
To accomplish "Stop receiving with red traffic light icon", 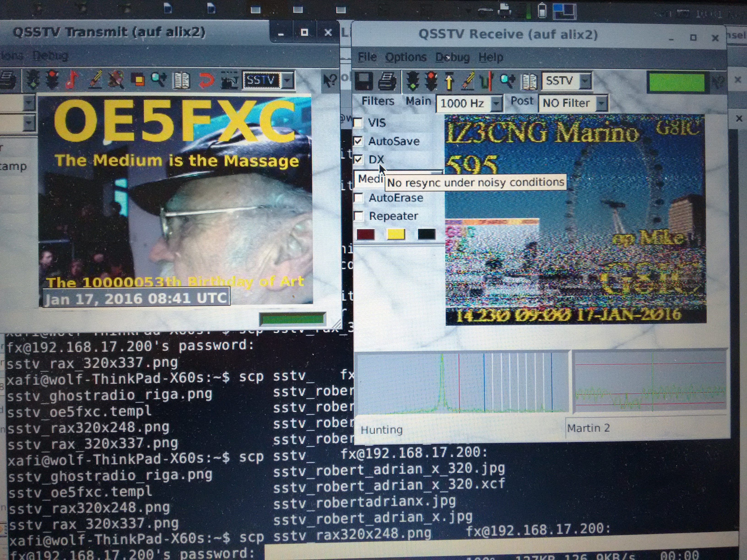I will [x=431, y=81].
